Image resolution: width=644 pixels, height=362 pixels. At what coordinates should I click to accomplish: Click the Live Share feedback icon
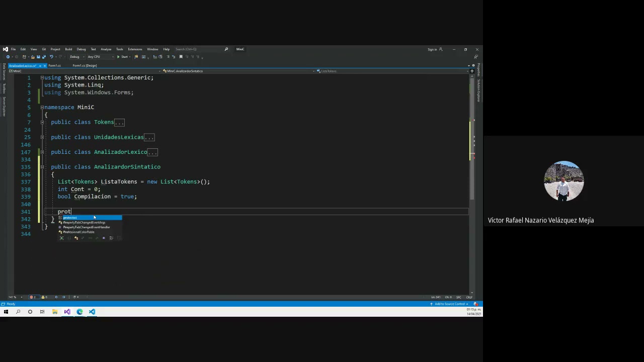pos(476,57)
